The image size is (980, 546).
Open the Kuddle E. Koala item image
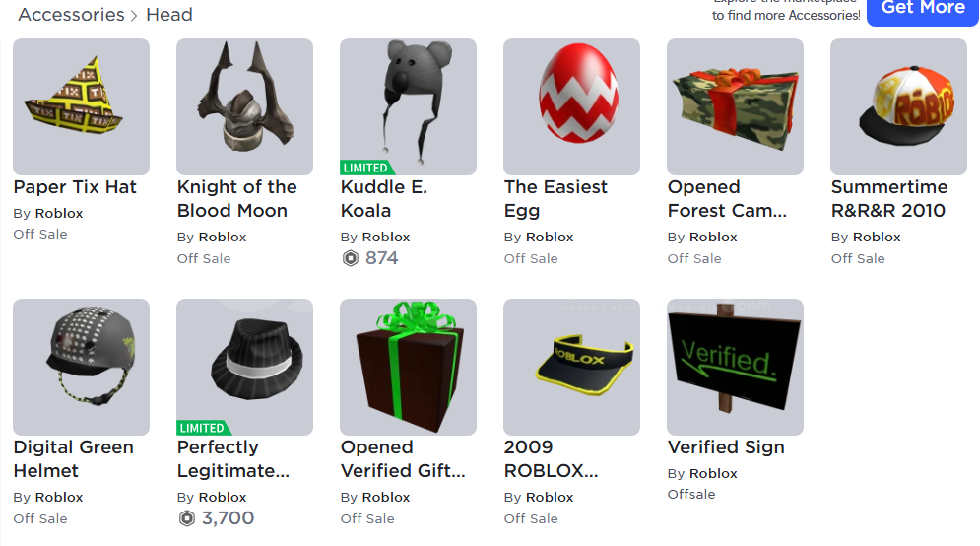pos(408,107)
